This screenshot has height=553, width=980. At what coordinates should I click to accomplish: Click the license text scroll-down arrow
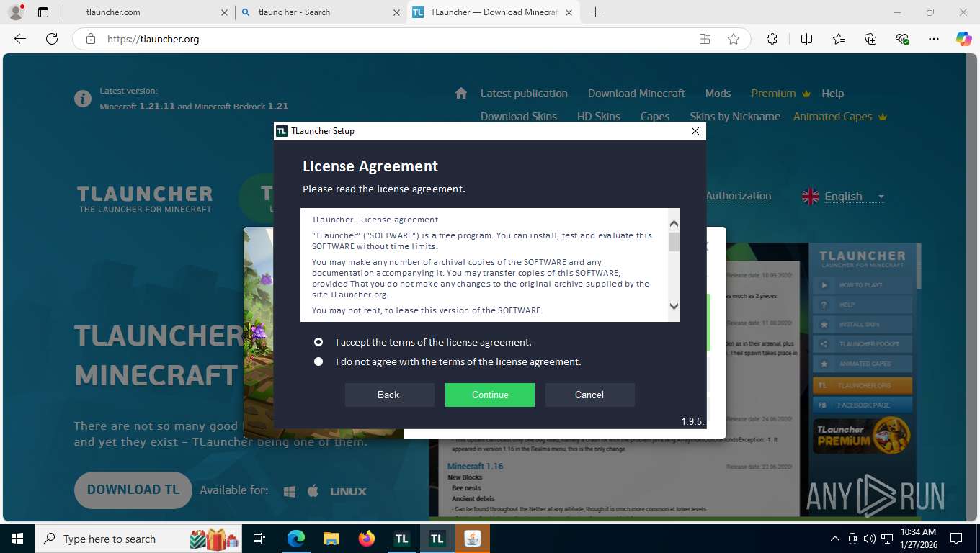(x=674, y=306)
